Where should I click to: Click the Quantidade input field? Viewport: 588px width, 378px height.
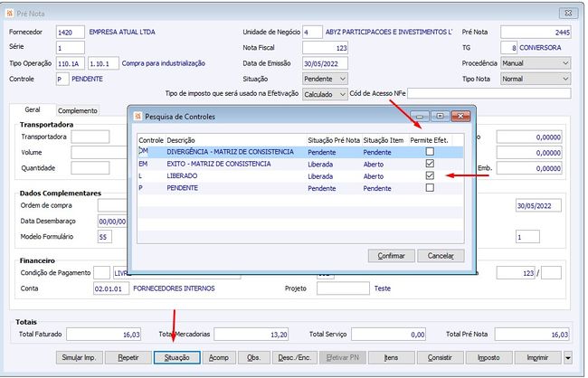(90, 168)
